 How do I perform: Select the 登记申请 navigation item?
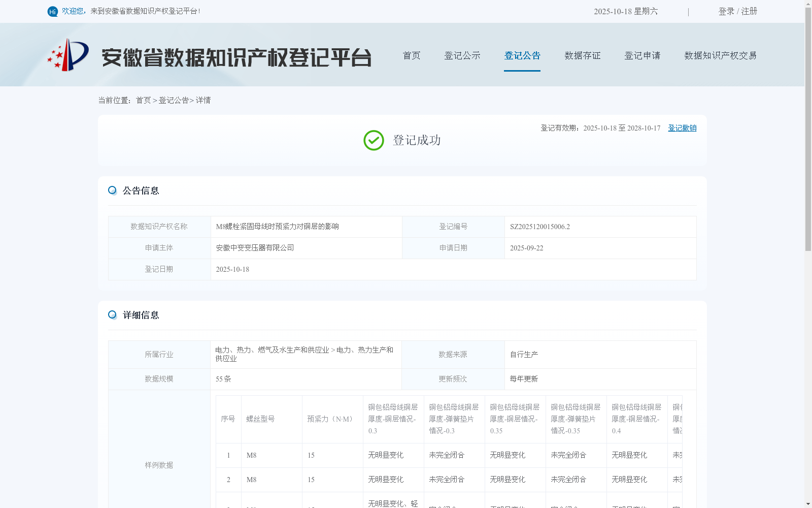(642, 55)
